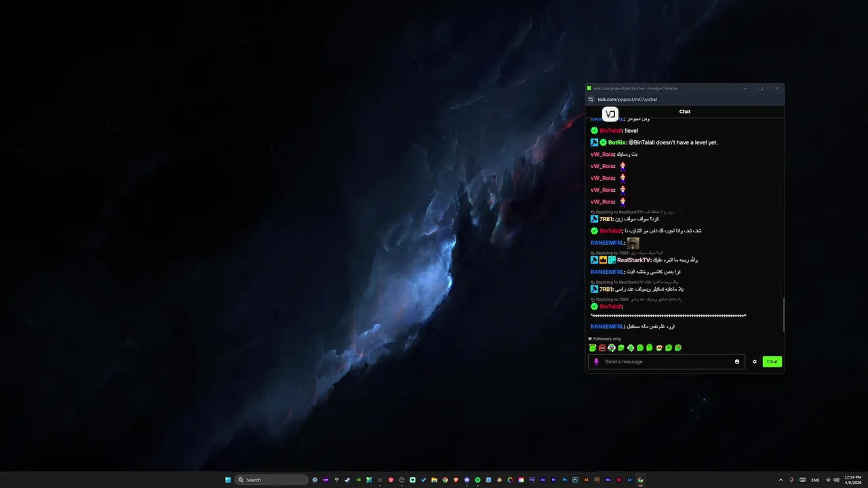Image resolution: width=868 pixels, height=488 pixels.
Task: Click the purple microphone icon in message box
Action: click(x=597, y=361)
